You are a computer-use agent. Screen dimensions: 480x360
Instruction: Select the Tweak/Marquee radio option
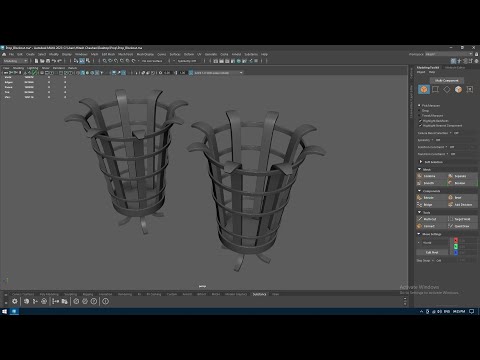coord(419,115)
